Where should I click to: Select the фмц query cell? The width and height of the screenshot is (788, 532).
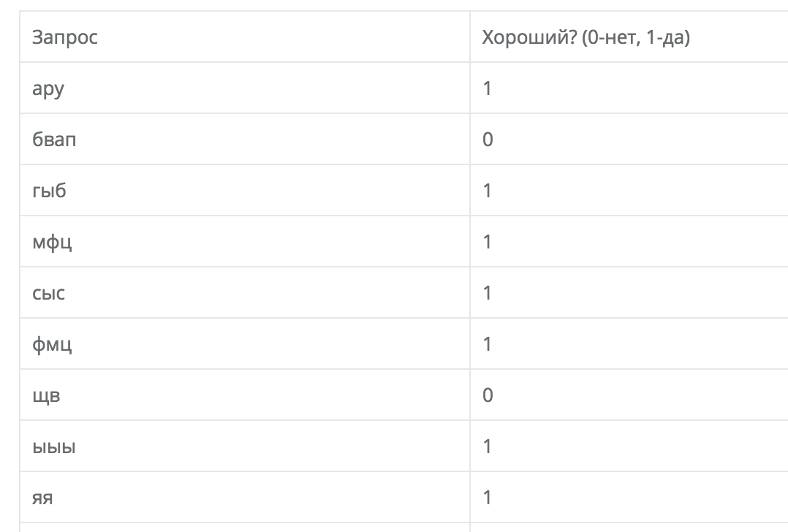53,344
